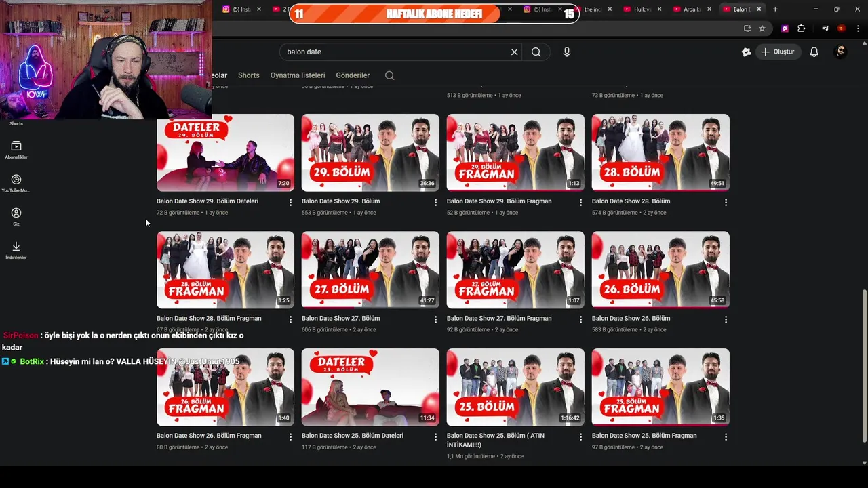Open the 25. Bölüm Fragman thumbnail
The image size is (868, 488).
coord(660,387)
